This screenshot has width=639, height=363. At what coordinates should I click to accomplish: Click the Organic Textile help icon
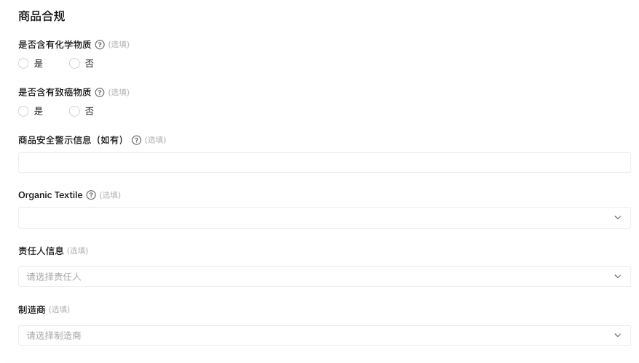(x=91, y=195)
